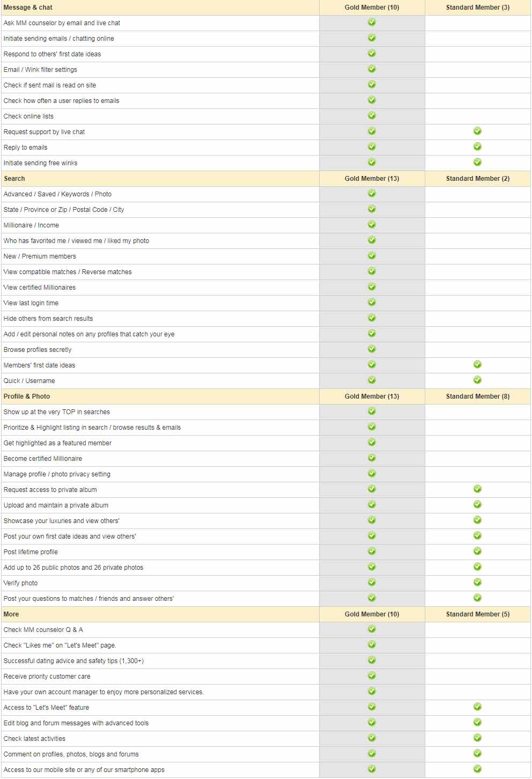Click Gold check for "Browse profiles secretly"
The image size is (532, 779).
(372, 349)
